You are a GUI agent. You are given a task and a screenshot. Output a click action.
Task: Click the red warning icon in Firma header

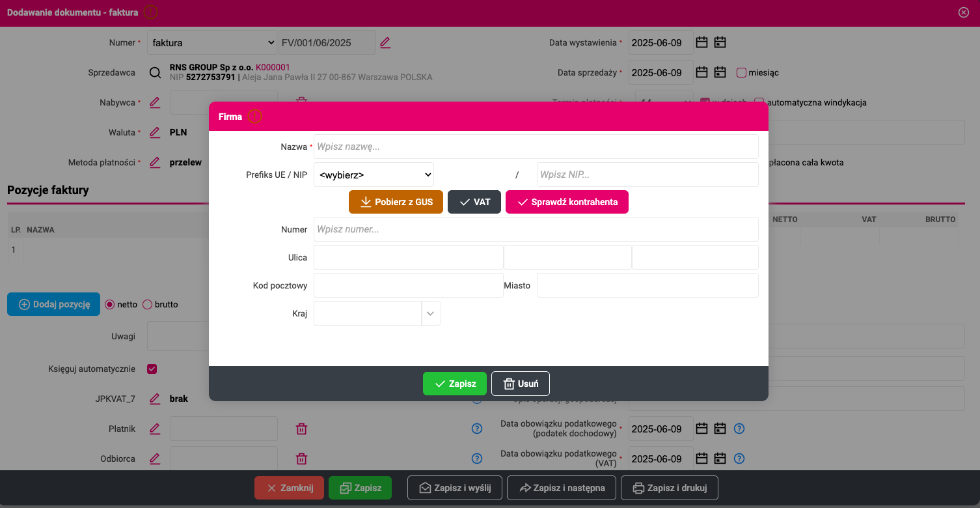click(x=254, y=117)
